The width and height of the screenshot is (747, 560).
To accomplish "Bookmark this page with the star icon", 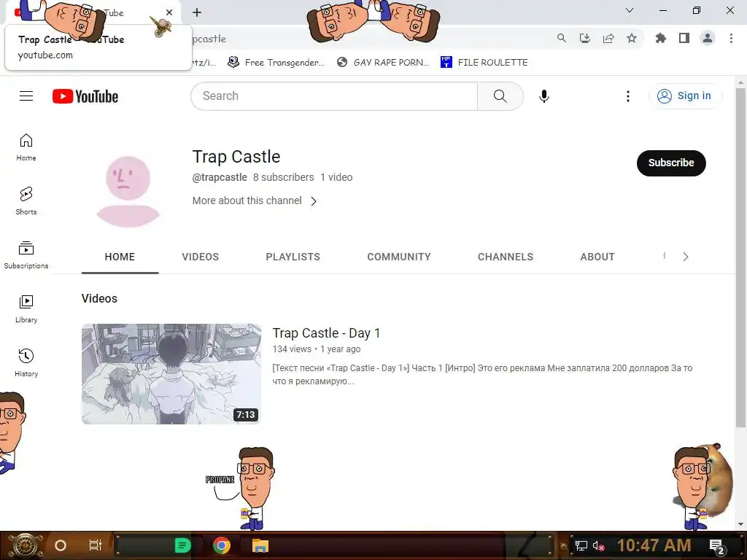I will tap(632, 38).
